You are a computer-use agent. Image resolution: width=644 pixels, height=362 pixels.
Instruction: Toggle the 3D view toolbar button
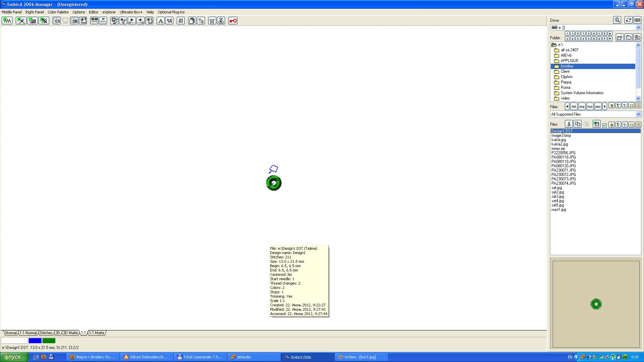(x=74, y=21)
